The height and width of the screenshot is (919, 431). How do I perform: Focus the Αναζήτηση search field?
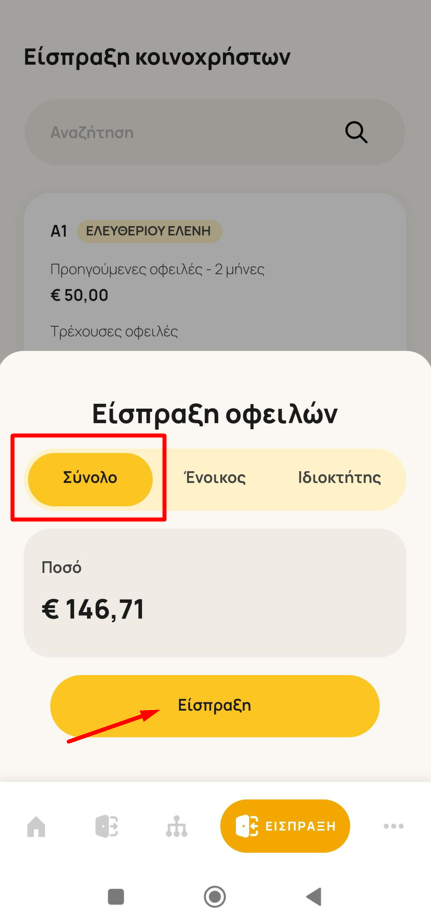(215, 132)
